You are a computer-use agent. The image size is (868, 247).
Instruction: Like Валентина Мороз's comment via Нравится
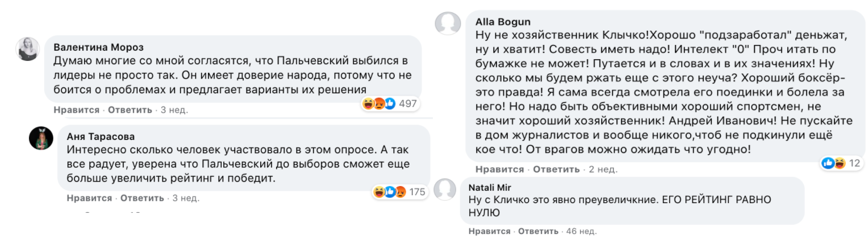pos(77,110)
